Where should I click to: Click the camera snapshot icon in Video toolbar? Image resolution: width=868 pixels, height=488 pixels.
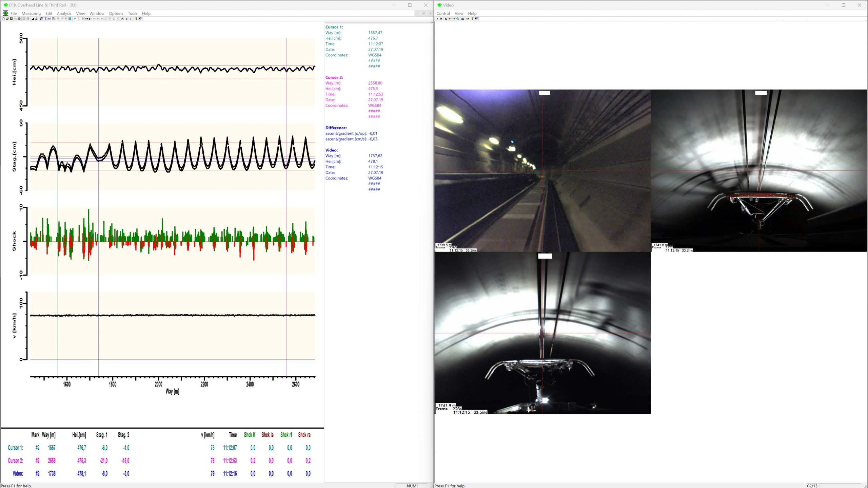coord(463,19)
